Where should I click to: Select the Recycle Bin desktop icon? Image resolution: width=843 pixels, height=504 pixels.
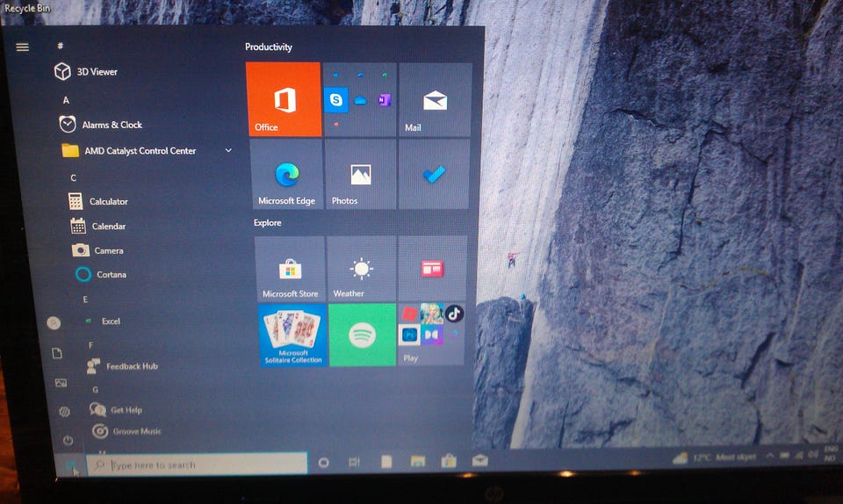26,8
